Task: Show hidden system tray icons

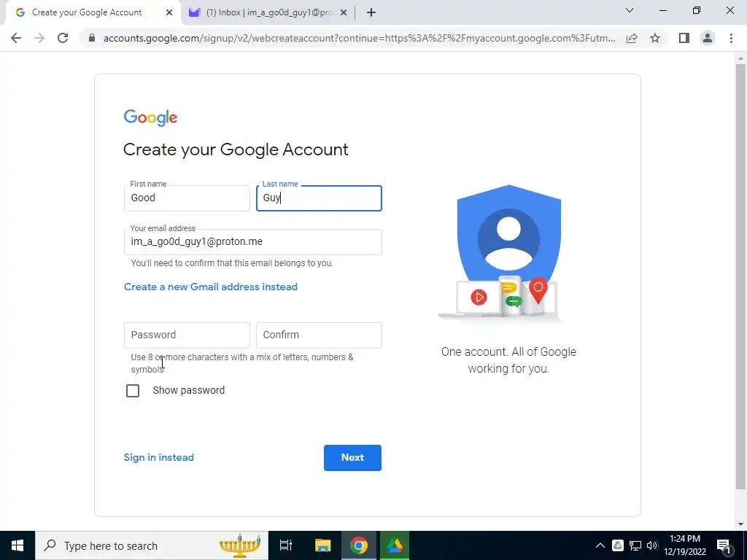Action: 600,545
